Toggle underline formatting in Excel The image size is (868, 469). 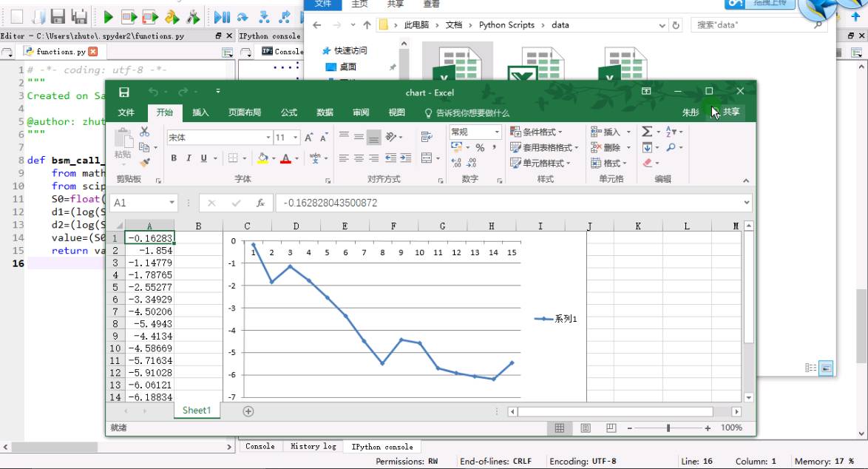coord(204,158)
